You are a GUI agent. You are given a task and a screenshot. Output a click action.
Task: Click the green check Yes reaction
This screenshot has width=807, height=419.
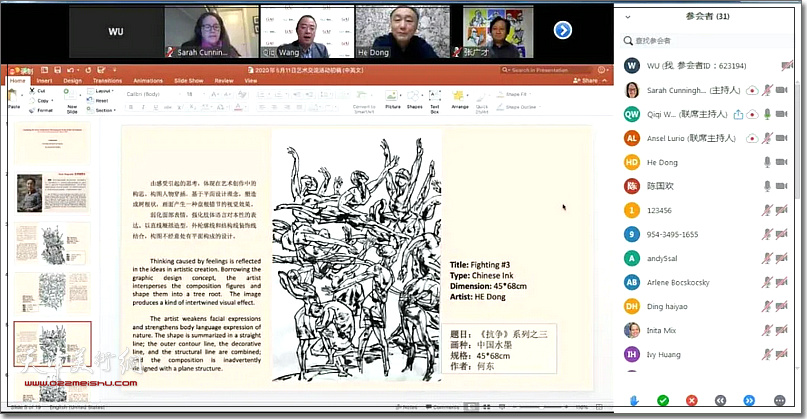[x=663, y=400]
